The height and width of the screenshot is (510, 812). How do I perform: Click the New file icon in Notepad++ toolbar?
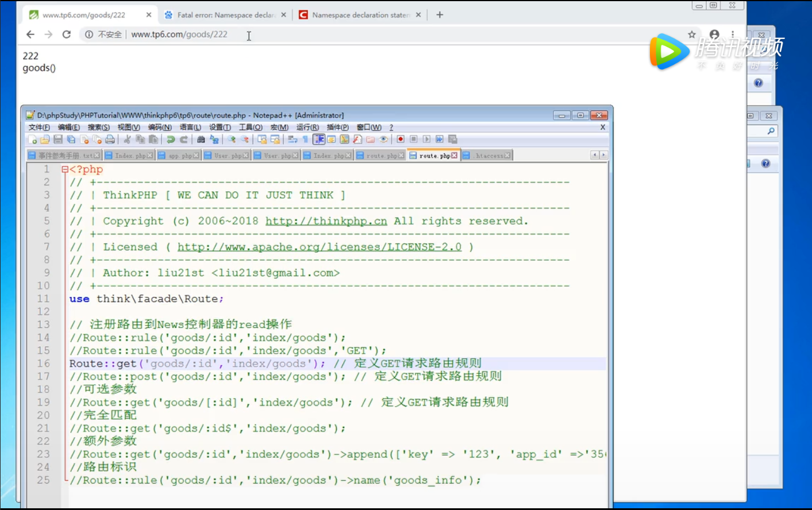click(32, 140)
